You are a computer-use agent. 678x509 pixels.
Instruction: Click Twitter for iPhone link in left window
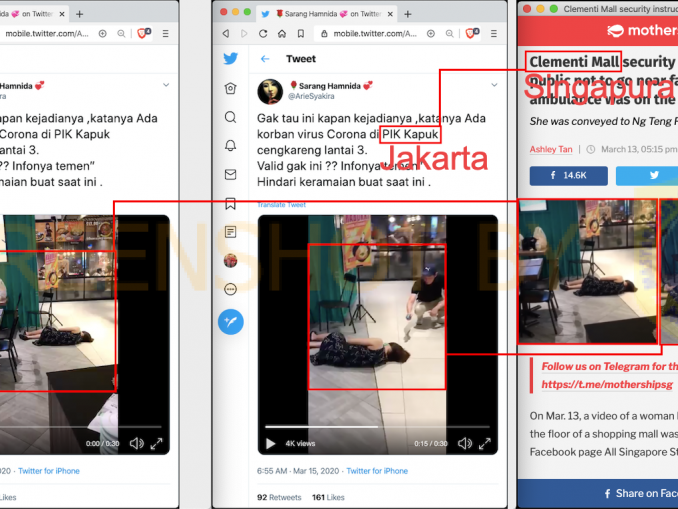(49, 471)
